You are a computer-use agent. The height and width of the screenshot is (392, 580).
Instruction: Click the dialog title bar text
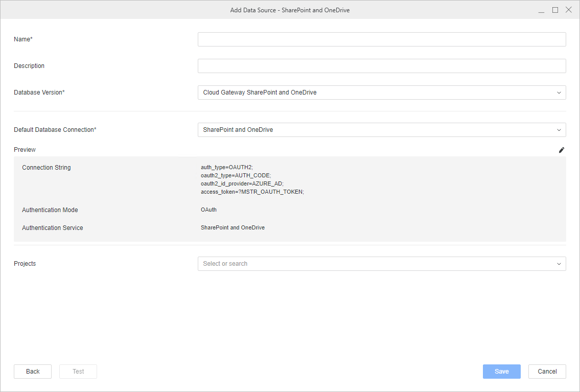290,10
